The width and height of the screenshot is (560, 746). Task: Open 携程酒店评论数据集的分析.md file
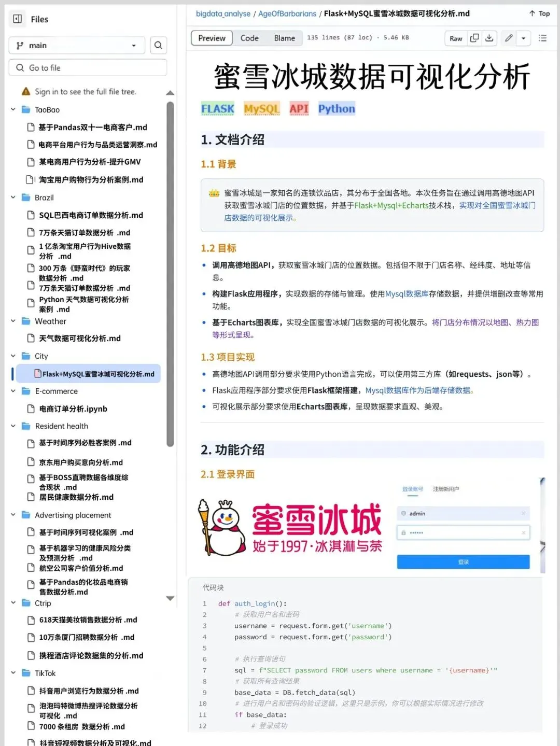tap(91, 656)
